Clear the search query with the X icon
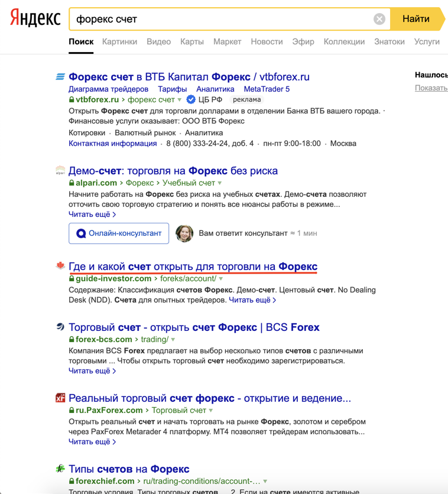Screen dimensions: 448x494 coord(379,19)
